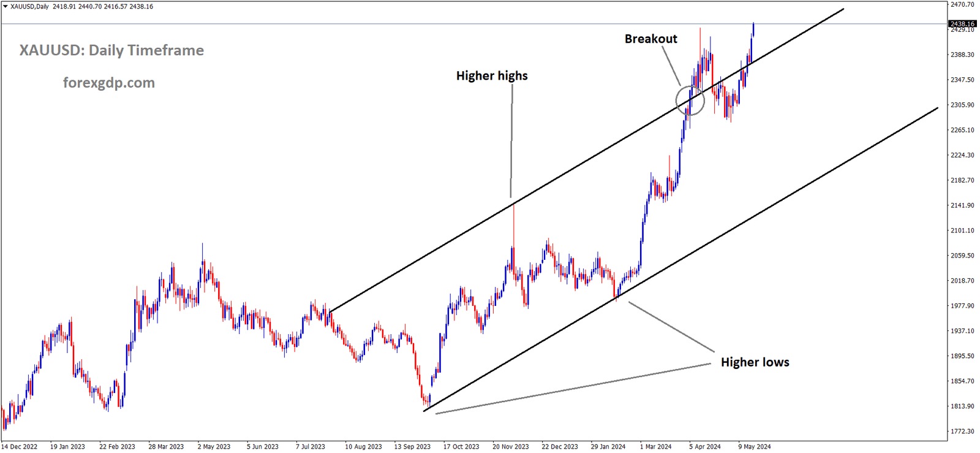Click price level 2059.50 on the axis
Screen dimensions: 980x453
click(x=962, y=256)
